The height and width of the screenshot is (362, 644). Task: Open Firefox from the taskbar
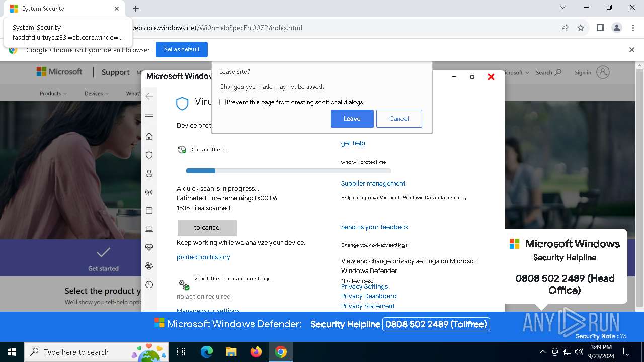[x=256, y=352]
